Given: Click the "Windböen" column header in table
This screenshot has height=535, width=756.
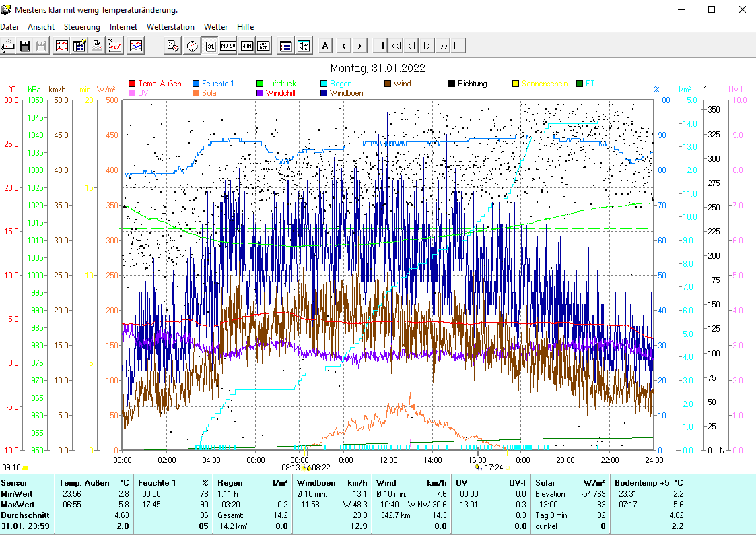Looking at the screenshot, I should tap(316, 483).
